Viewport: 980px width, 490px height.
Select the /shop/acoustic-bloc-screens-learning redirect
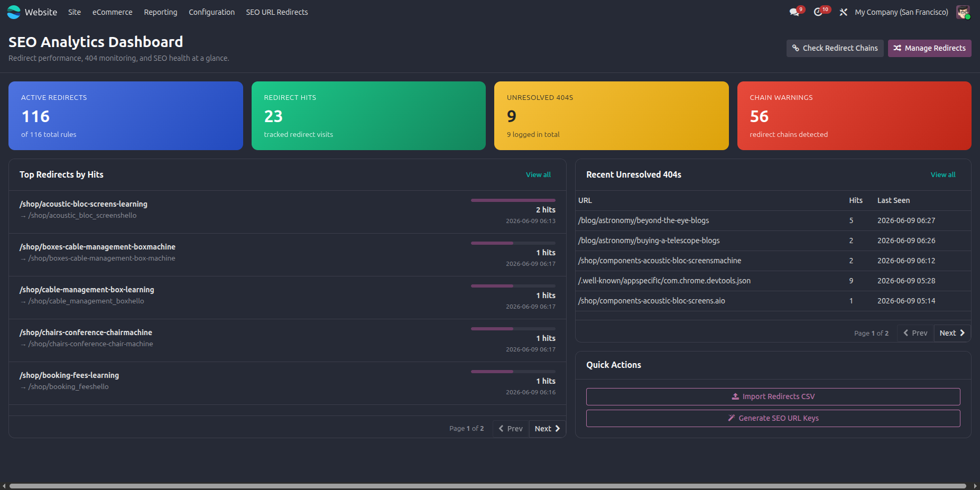84,204
